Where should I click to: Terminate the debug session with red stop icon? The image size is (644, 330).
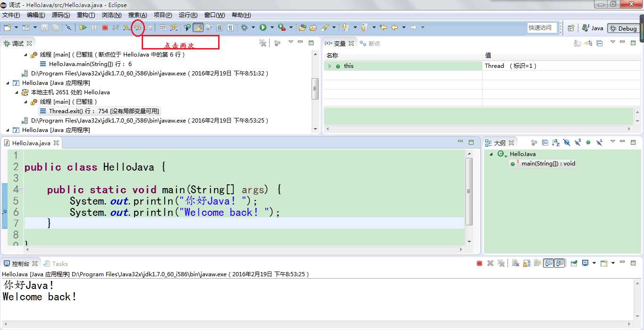[x=105, y=28]
